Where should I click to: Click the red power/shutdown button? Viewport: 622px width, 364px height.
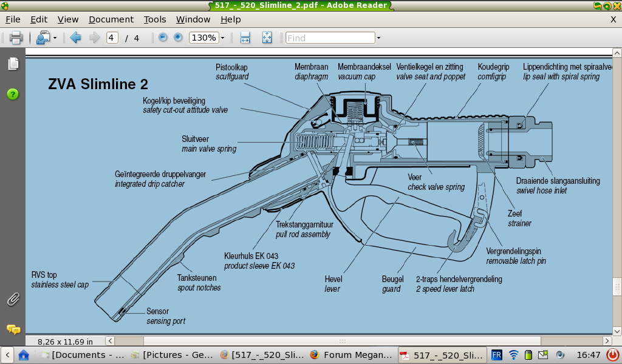click(x=612, y=355)
